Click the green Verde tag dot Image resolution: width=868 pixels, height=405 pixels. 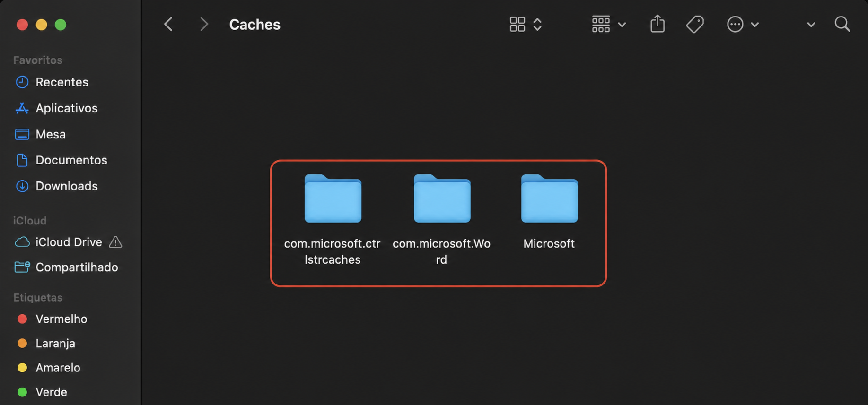[x=22, y=392]
